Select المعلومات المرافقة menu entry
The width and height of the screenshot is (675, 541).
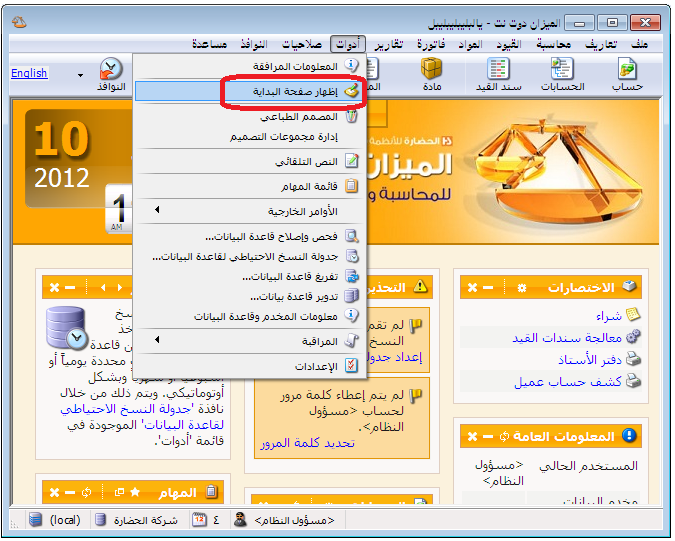[250, 66]
